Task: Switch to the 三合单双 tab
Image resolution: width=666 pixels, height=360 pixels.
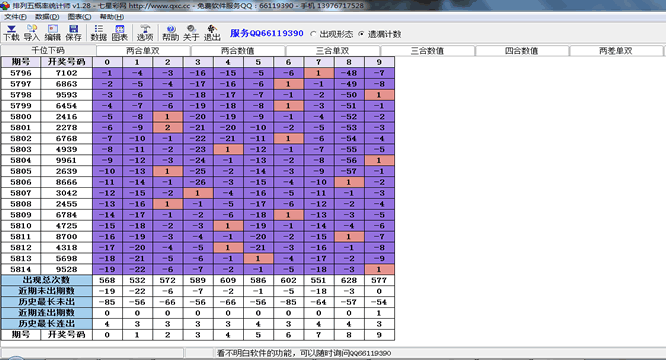Action: (333, 51)
